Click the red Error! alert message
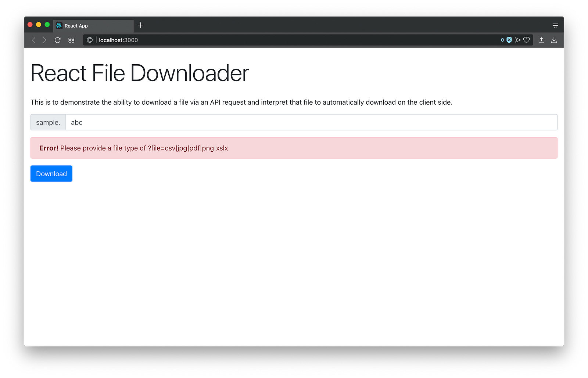Image resolution: width=588 pixels, height=378 pixels. [294, 148]
